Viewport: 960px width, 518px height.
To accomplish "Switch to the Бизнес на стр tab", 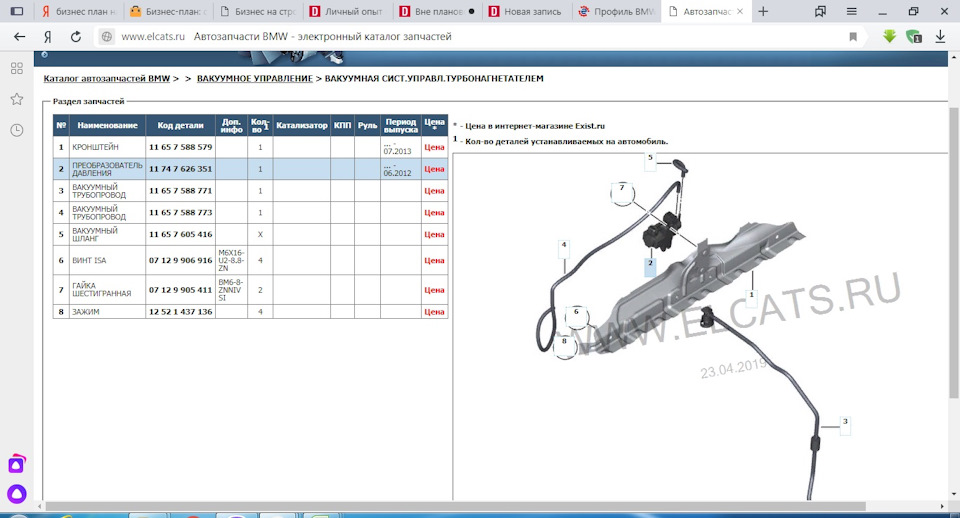I will (258, 11).
